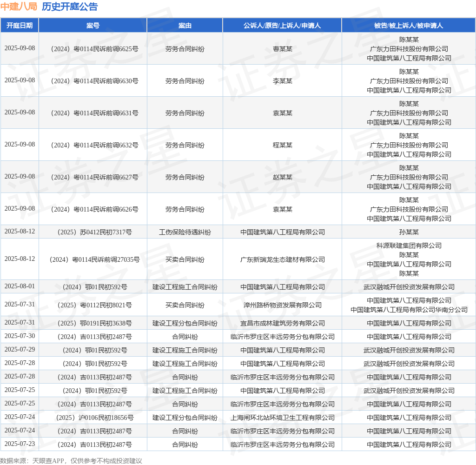Select case number 鄂0191民初3638号
The width and height of the screenshot is (476, 465).
click(94, 324)
